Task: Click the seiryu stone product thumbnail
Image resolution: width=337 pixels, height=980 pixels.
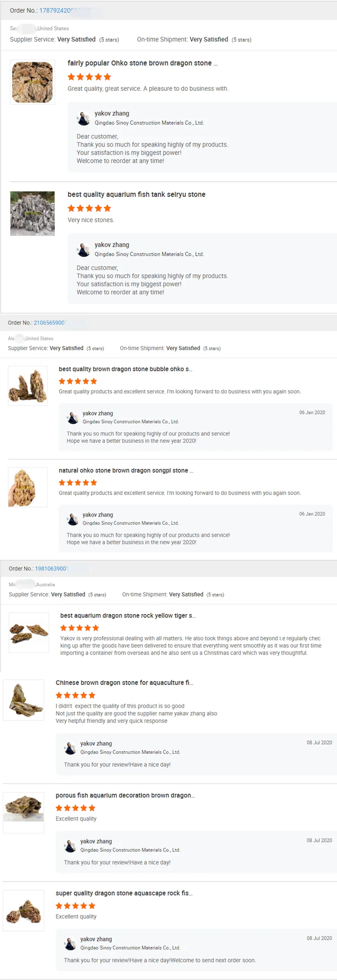Action: click(32, 214)
